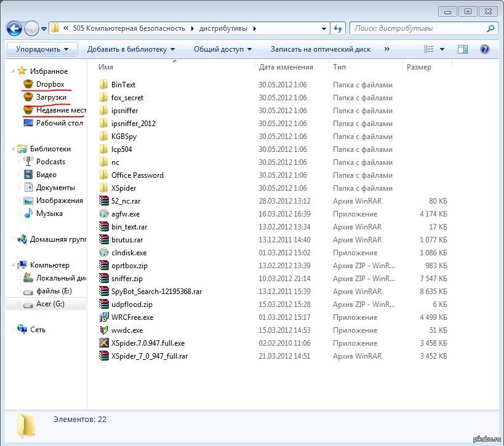Click the search magnifier icon
Viewport: 504px width, 446px height.
(490, 28)
